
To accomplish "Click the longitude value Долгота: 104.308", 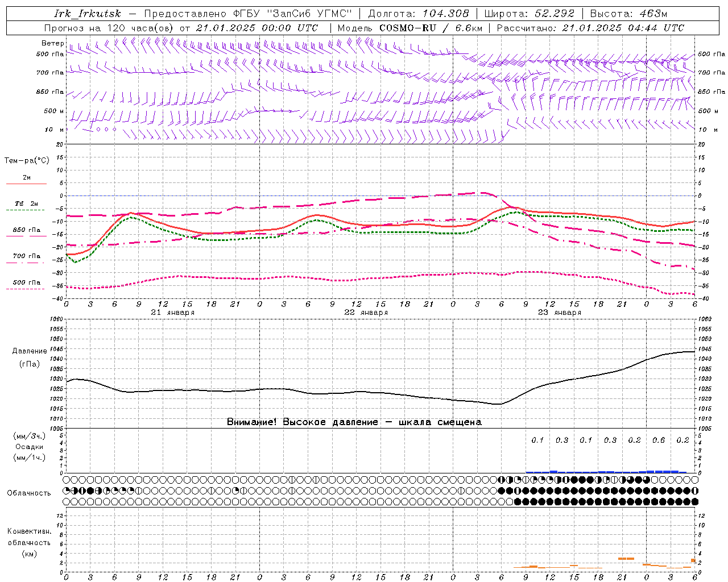I will pyautogui.click(x=419, y=14).
